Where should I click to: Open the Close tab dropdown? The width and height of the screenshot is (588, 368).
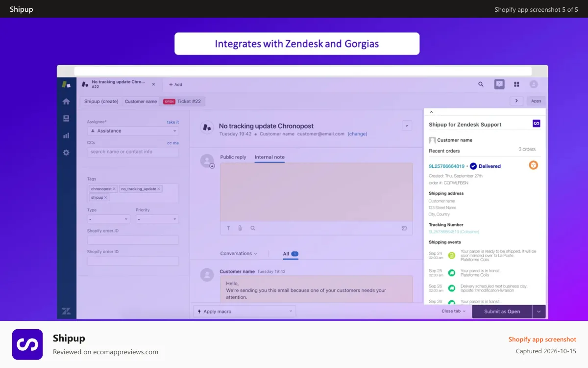[454, 311]
